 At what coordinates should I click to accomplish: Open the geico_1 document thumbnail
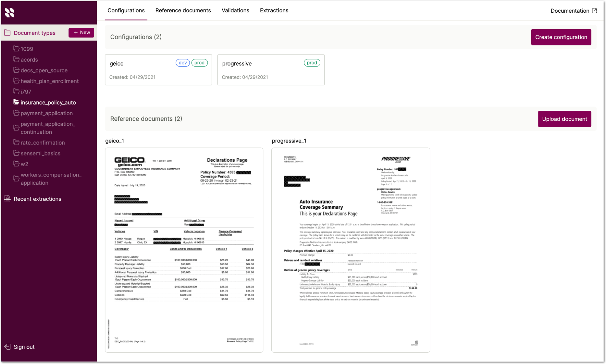184,250
